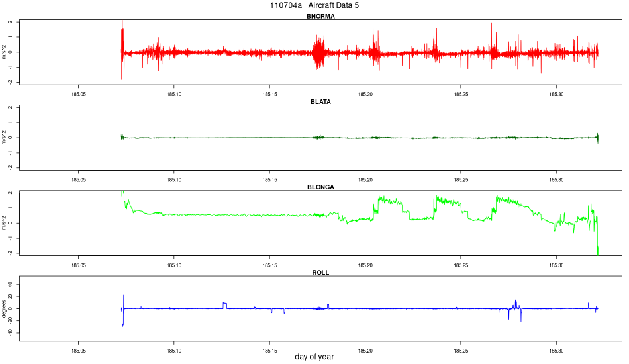Click the 40 y-tick of the ROLL plot
The height and width of the screenshot is (364, 629).
click(11, 285)
